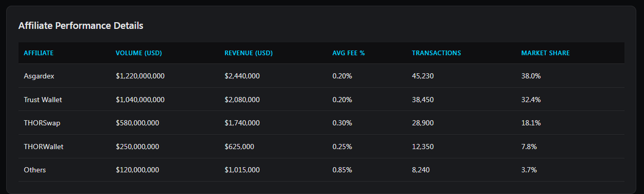Select the Others affiliate name
The width and height of the screenshot is (644, 194).
[x=35, y=170]
